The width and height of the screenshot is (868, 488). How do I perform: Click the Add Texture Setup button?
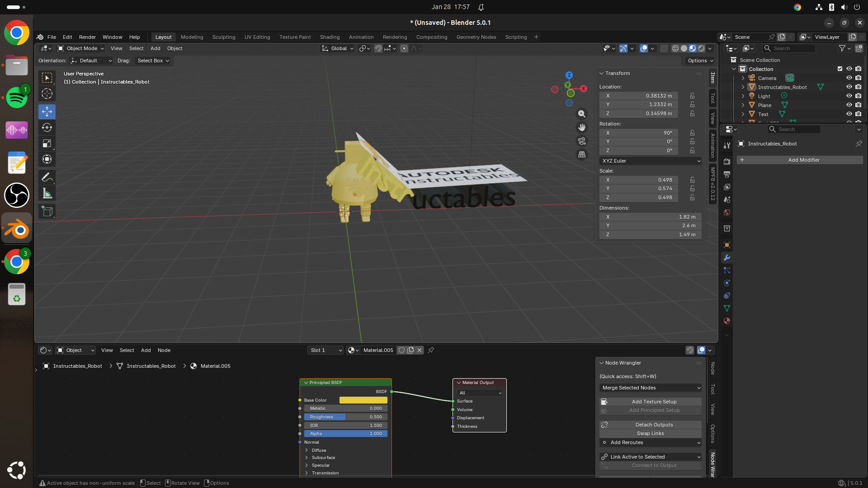pos(654,402)
